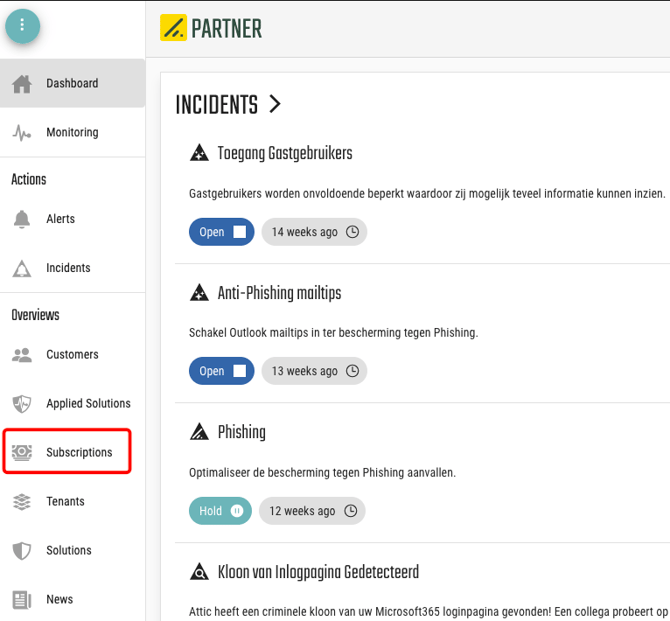
Task: Click the 12 weeks ago time badge
Action: click(x=312, y=511)
